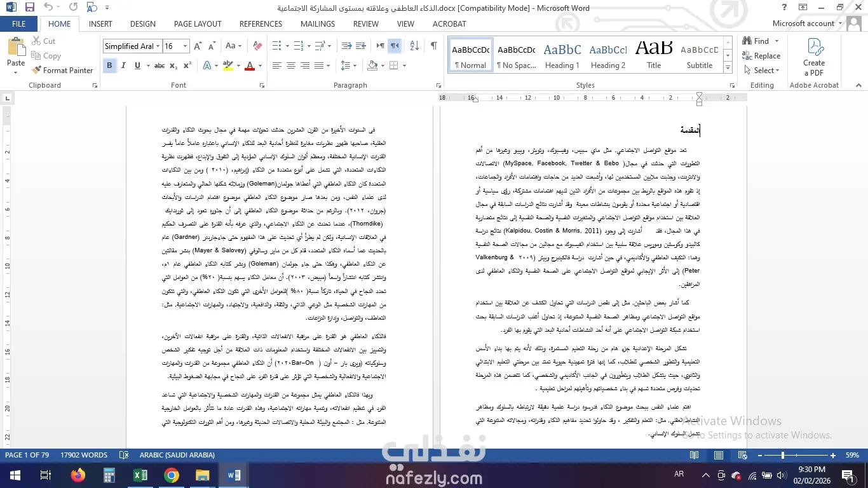
Task: Create a PDF with Adobe Acrobat
Action: click(x=814, y=57)
